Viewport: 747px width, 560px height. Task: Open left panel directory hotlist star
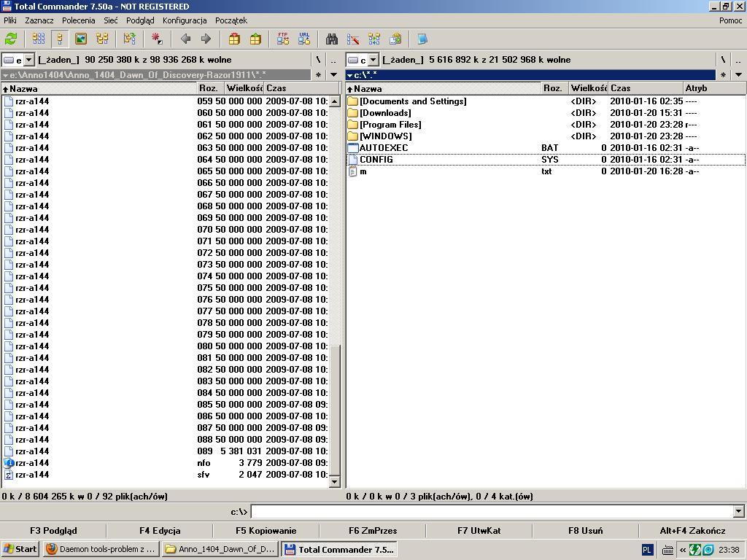point(319,75)
